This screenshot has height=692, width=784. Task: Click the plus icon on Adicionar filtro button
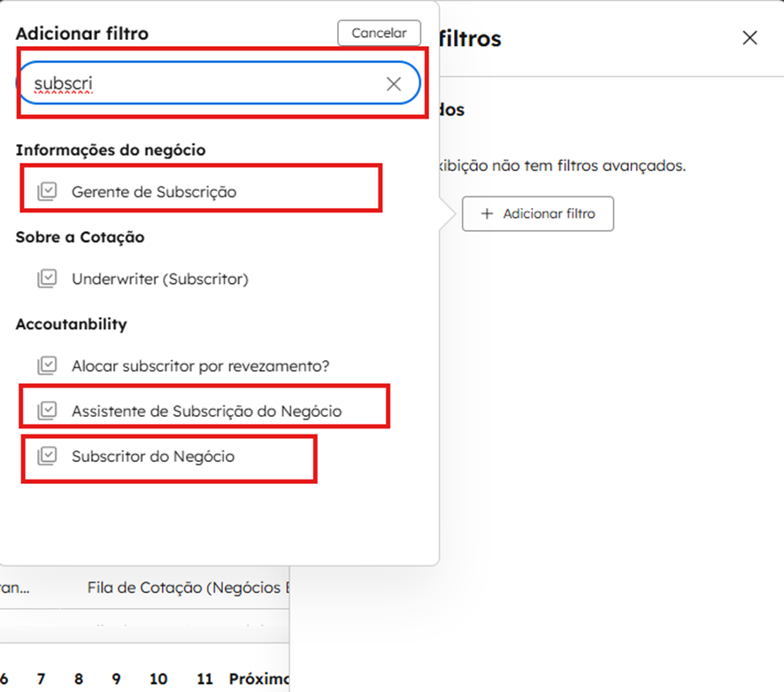(487, 214)
